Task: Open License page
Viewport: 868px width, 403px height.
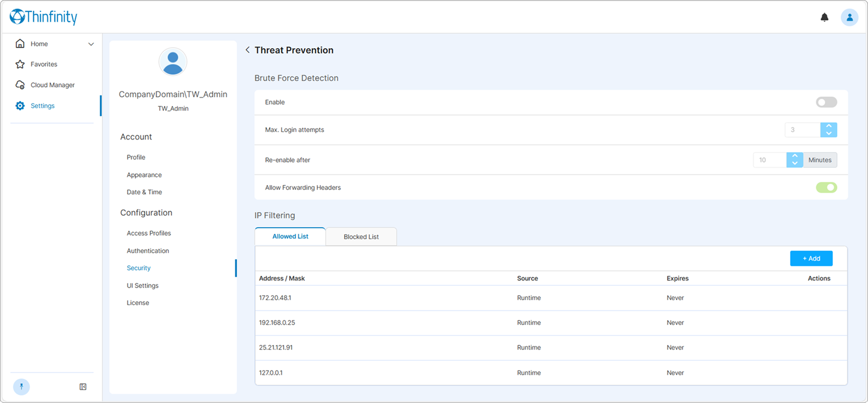Action: click(x=138, y=303)
